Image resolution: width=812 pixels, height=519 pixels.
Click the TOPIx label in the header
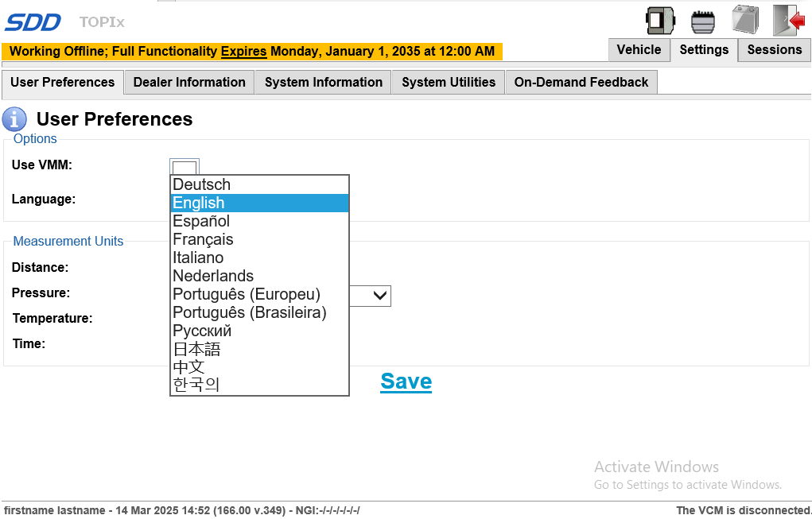pos(102,22)
